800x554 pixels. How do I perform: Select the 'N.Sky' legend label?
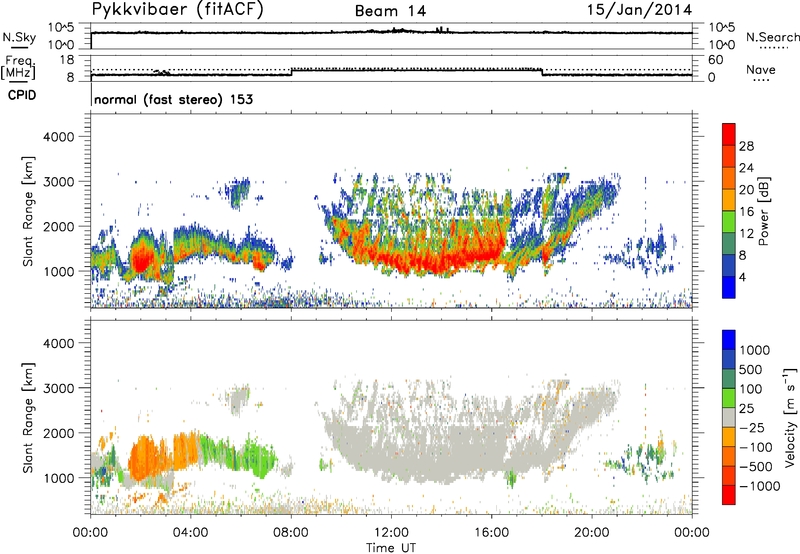click(19, 37)
